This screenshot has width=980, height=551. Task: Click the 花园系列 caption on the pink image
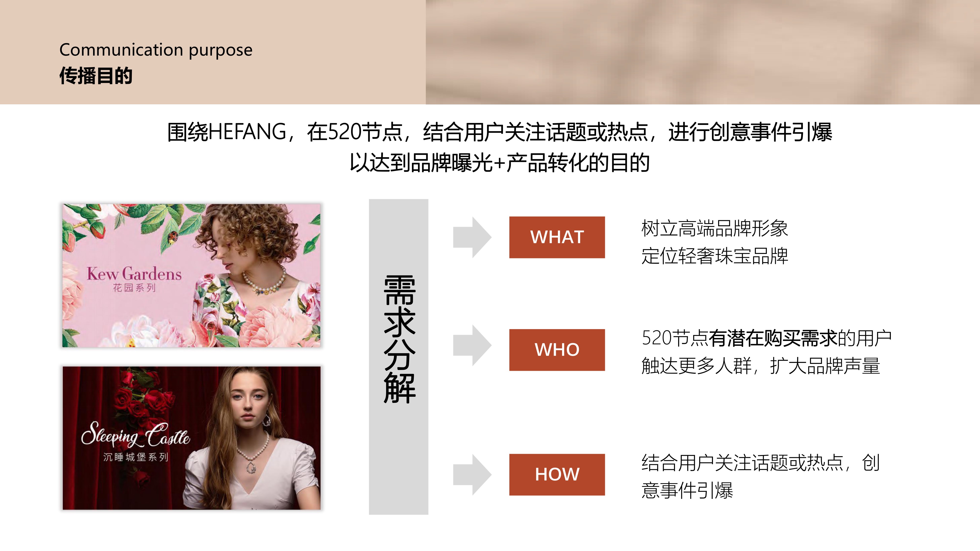[x=134, y=288]
